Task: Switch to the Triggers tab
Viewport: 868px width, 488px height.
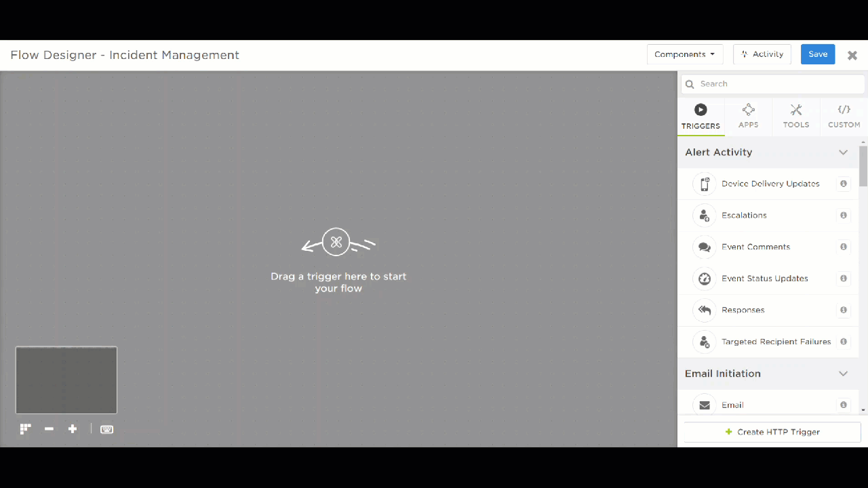Action: (x=701, y=117)
